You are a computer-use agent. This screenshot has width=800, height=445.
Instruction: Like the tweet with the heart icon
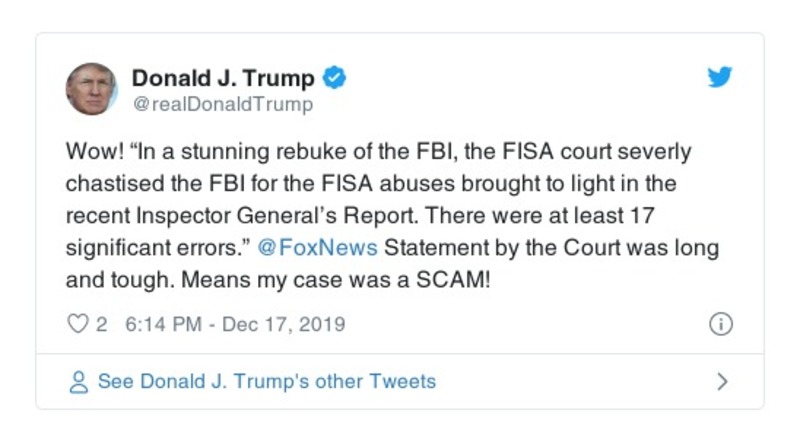click(x=78, y=324)
